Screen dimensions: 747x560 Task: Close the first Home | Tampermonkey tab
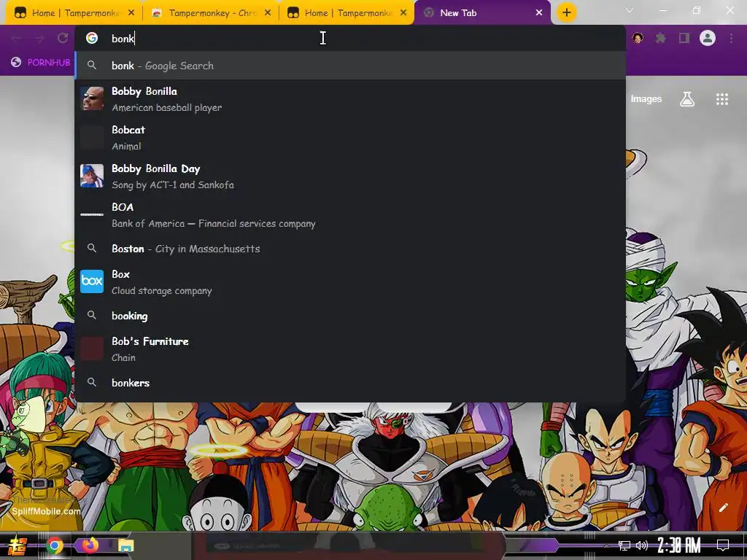point(131,13)
